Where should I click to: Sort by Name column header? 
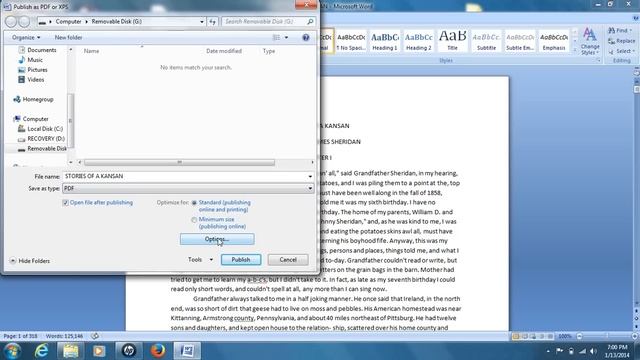pos(91,51)
